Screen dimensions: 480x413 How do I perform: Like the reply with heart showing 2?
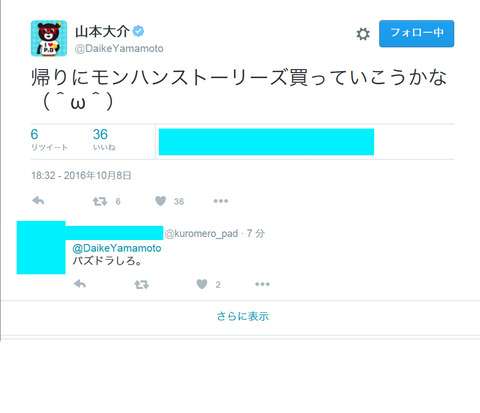click(202, 284)
